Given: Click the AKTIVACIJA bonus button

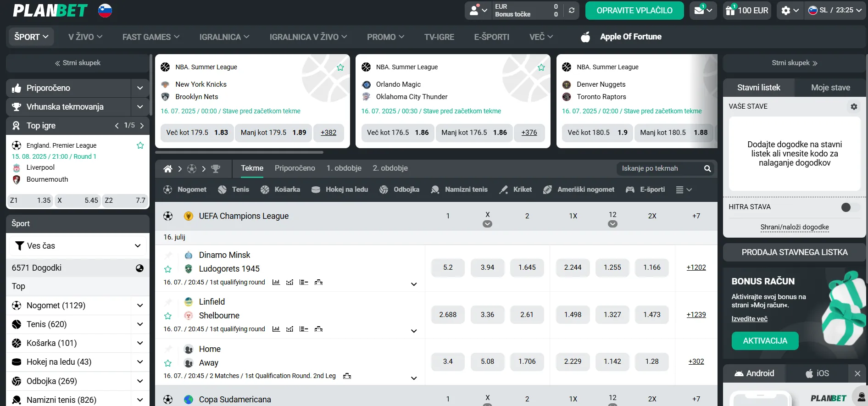Looking at the screenshot, I should coord(765,341).
